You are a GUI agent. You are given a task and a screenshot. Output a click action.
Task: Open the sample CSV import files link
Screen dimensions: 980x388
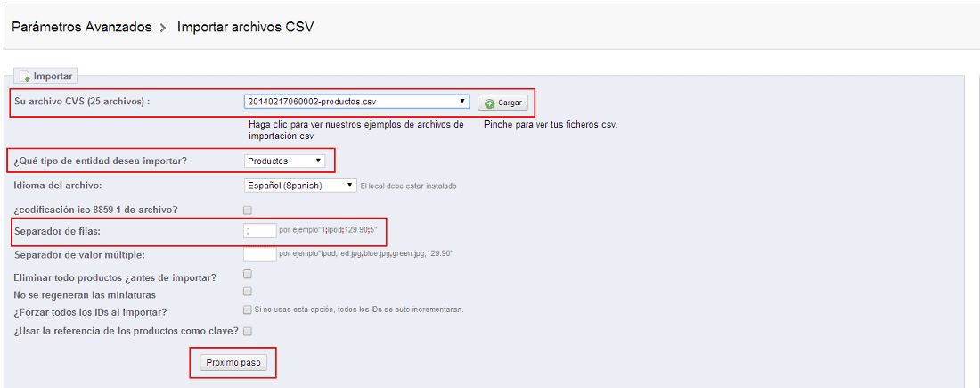point(355,129)
